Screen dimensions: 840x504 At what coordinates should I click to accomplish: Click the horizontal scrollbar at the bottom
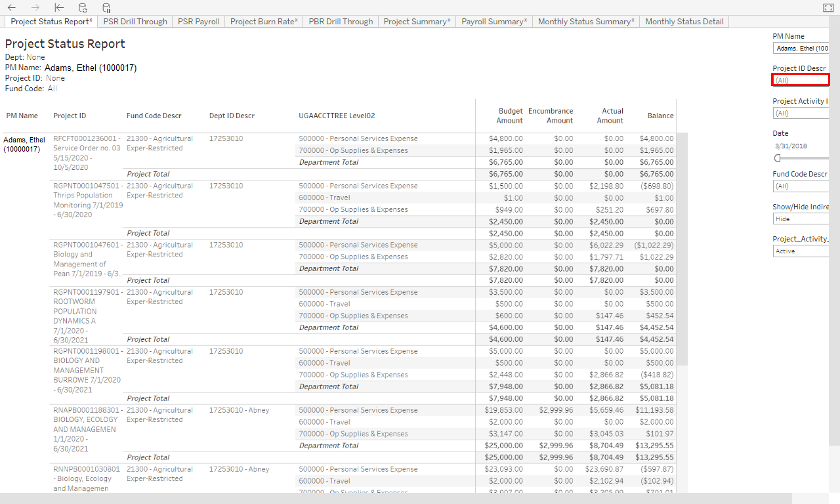[396, 498]
